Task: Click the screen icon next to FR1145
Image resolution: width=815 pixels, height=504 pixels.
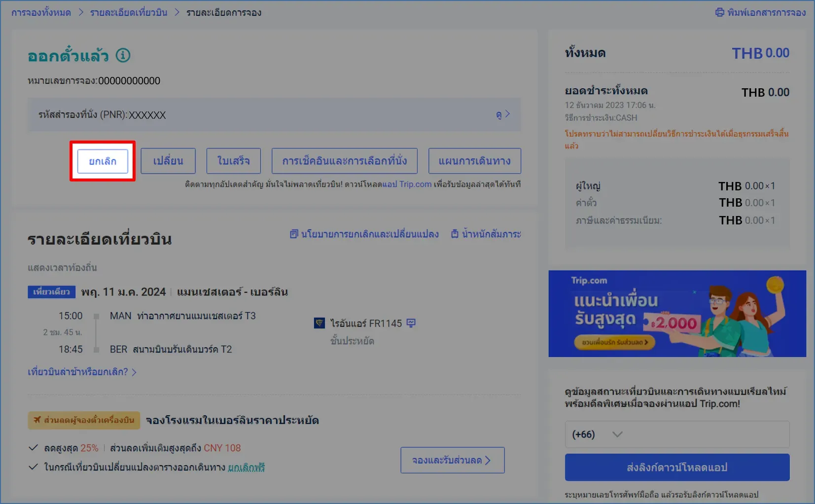Action: pyautogui.click(x=412, y=323)
